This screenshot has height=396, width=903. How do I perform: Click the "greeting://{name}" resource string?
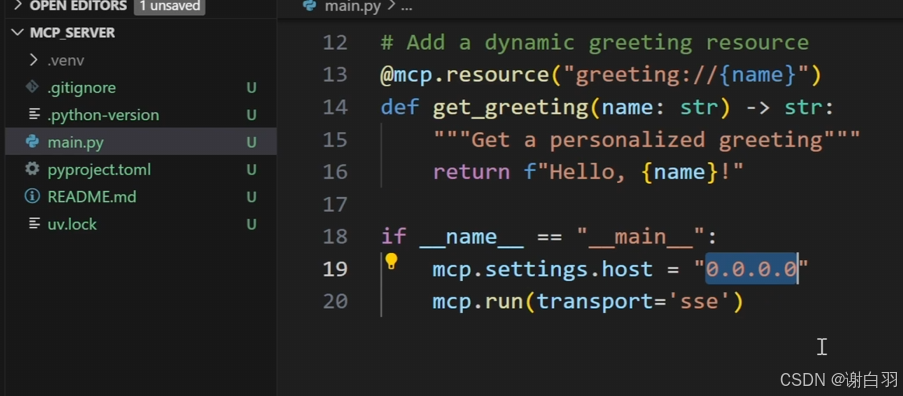point(686,75)
